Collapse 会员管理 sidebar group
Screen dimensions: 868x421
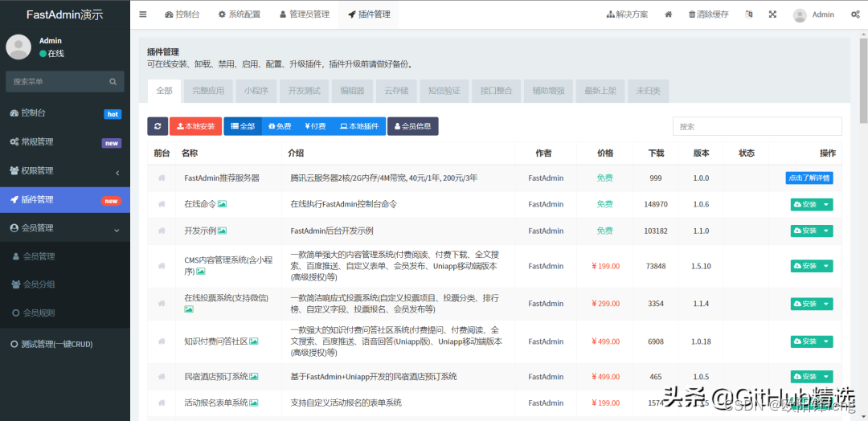coord(65,228)
